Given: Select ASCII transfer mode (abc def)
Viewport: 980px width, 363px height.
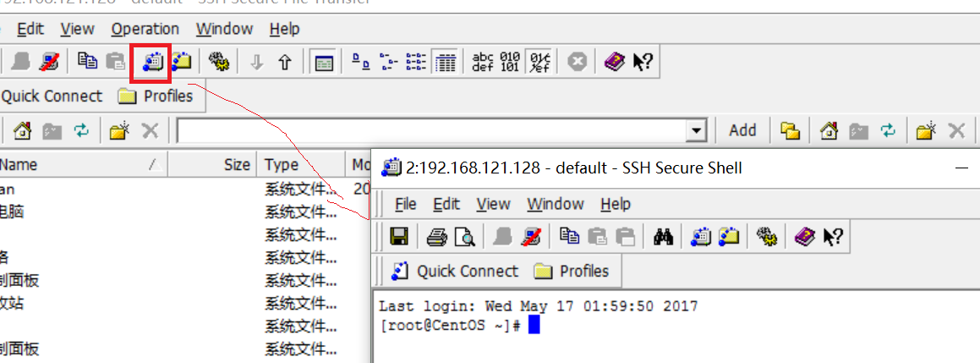Looking at the screenshot, I should click(x=483, y=61).
